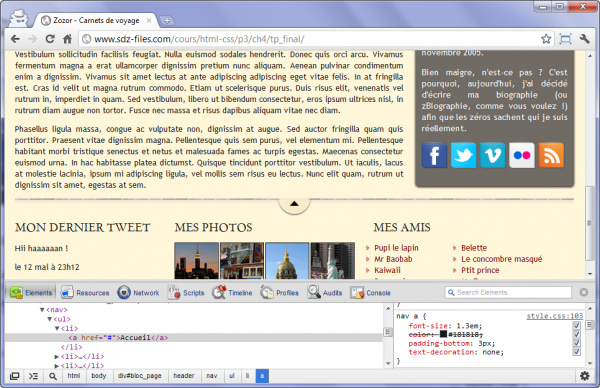Click the street shops photo thumbnail

241,260
